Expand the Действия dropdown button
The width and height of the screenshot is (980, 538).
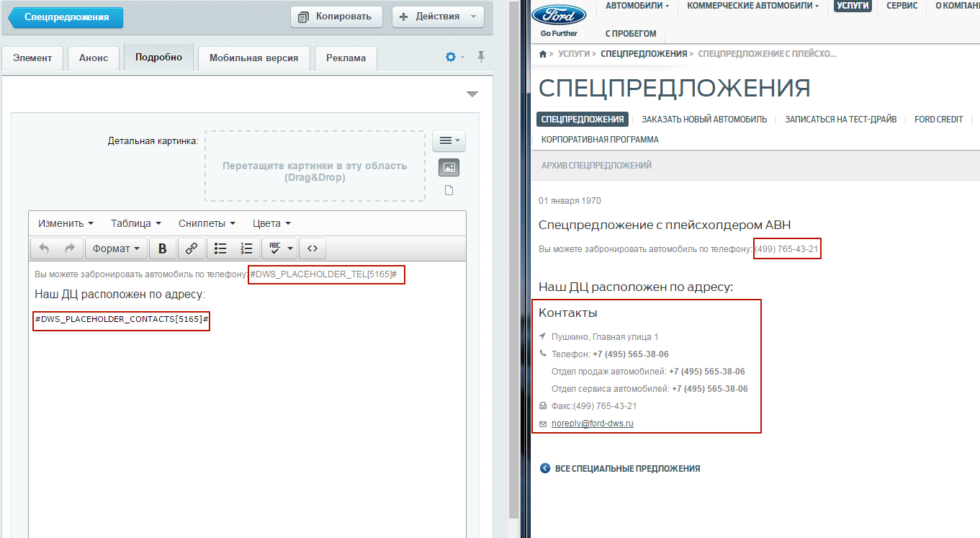(438, 17)
